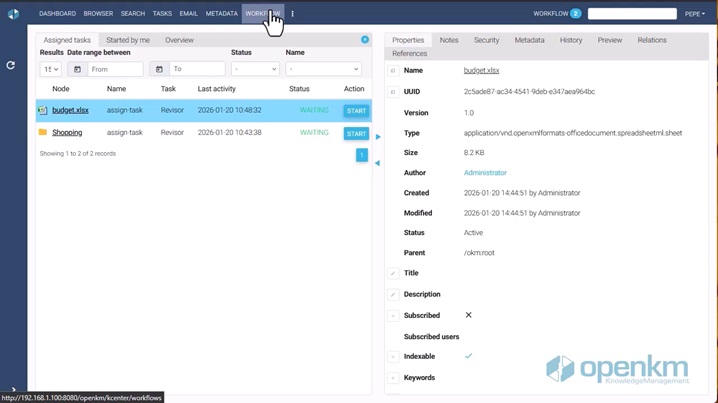This screenshot has height=403, width=718.
Task: Click the Workflow notification badge showing 2
Action: click(x=576, y=14)
